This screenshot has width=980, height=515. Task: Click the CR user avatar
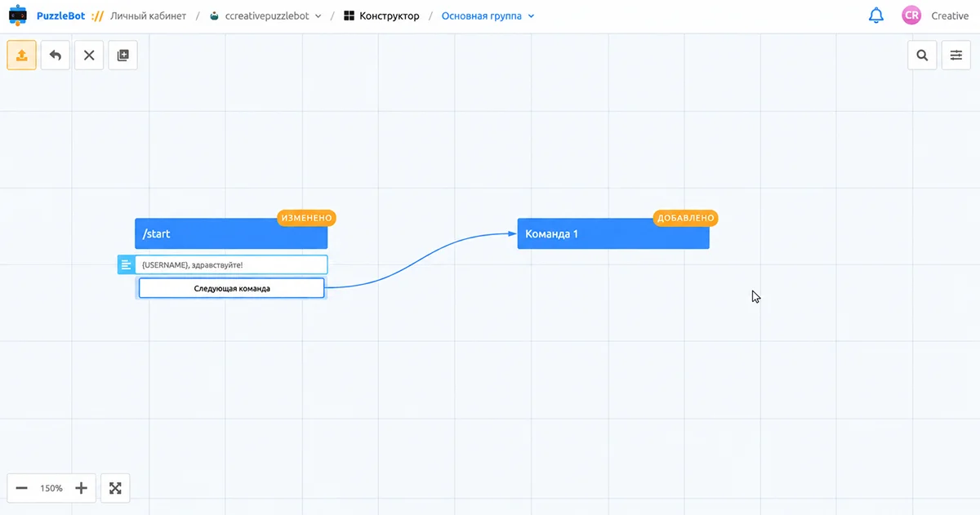pos(911,16)
